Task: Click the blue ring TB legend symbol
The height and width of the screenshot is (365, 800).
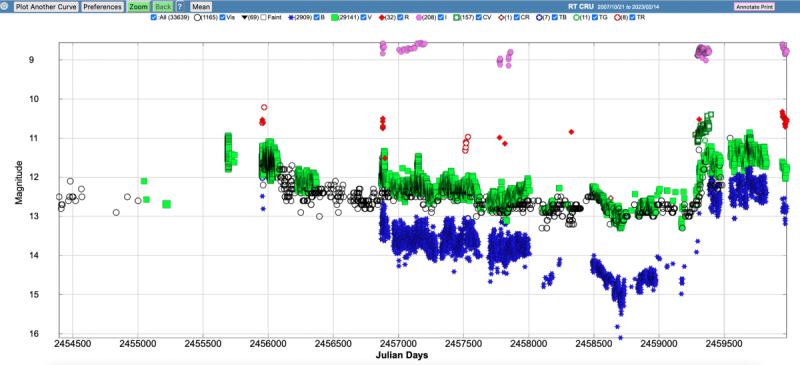Action: tap(539, 17)
